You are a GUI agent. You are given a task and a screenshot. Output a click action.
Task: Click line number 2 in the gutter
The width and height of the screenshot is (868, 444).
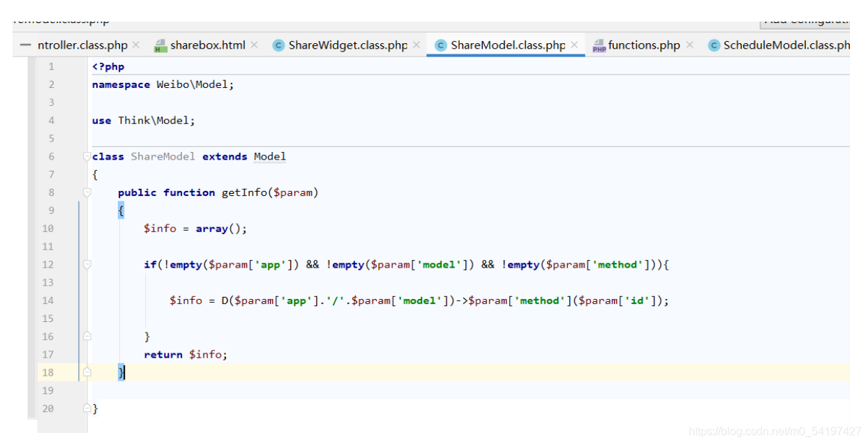tap(51, 84)
